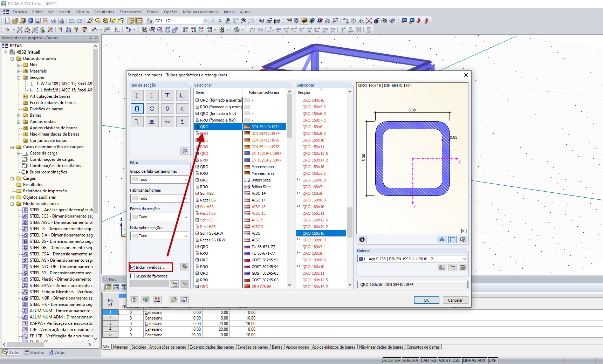
Task: Switch to the Barras table tab
Action: (277, 347)
